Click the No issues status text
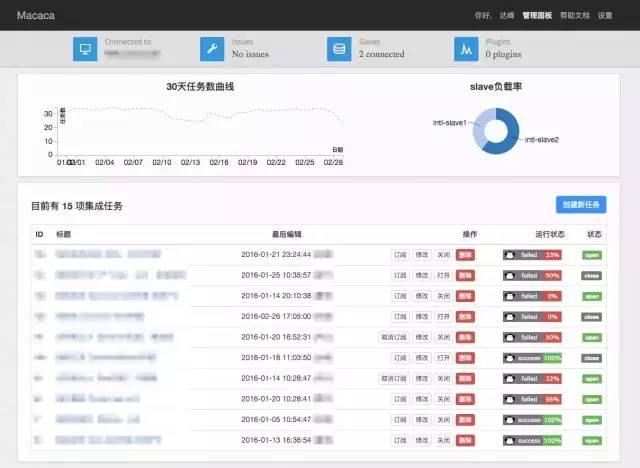Screen dimensions: 640x468 pyautogui.click(x=250, y=54)
